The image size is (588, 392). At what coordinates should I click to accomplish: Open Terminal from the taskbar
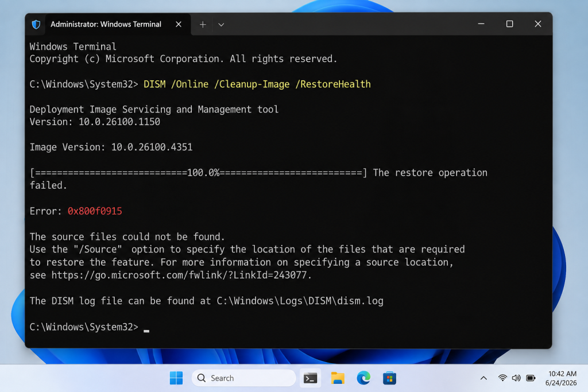pos(311,378)
